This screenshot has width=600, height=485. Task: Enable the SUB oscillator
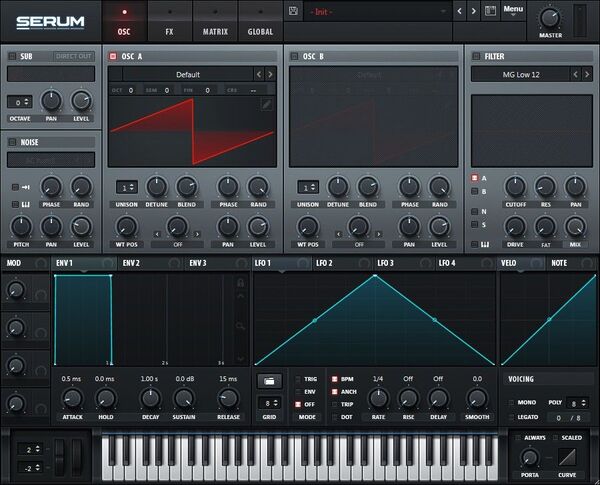click(x=12, y=56)
